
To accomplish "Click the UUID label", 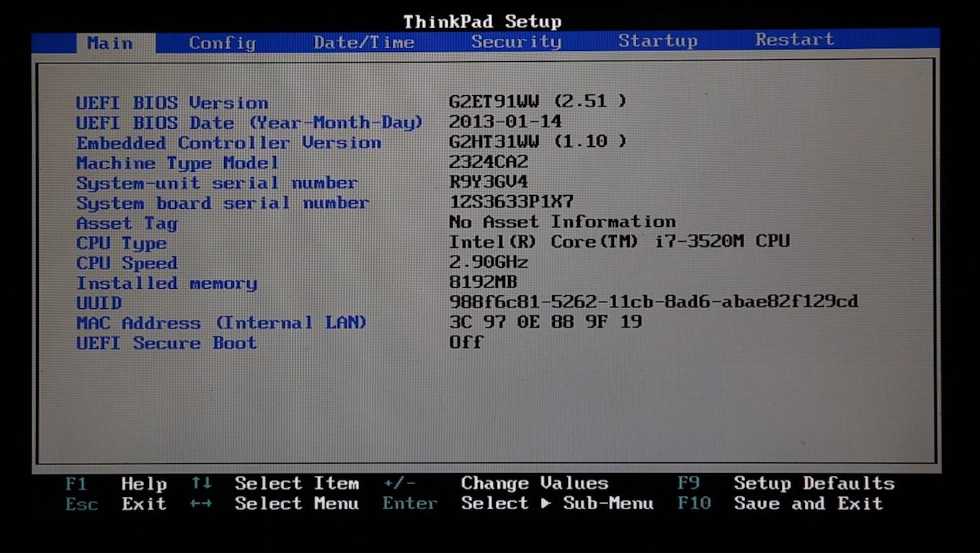I will [x=99, y=303].
